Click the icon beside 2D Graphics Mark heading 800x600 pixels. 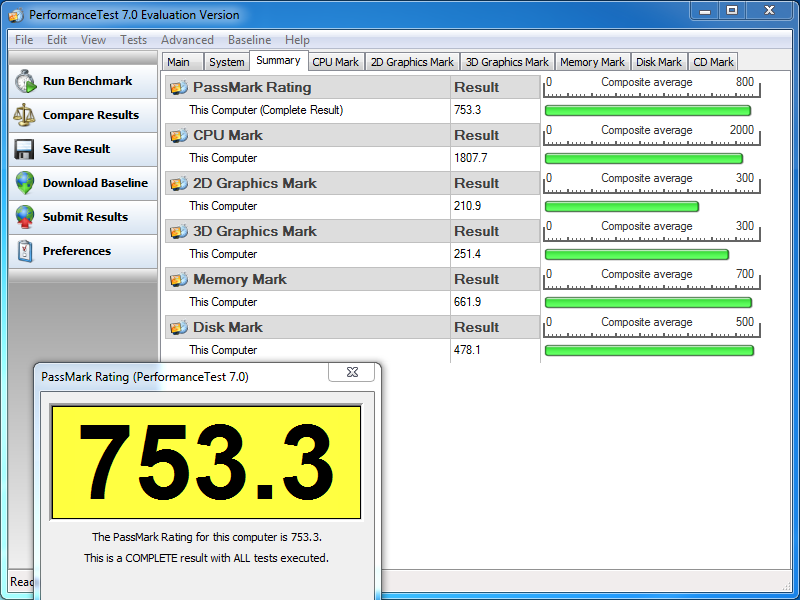click(x=179, y=184)
